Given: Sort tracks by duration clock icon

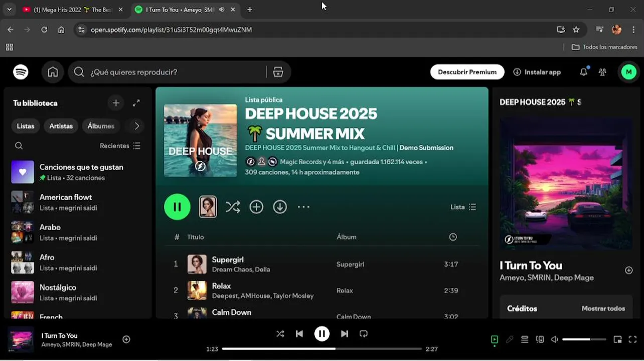Looking at the screenshot, I should [x=453, y=237].
